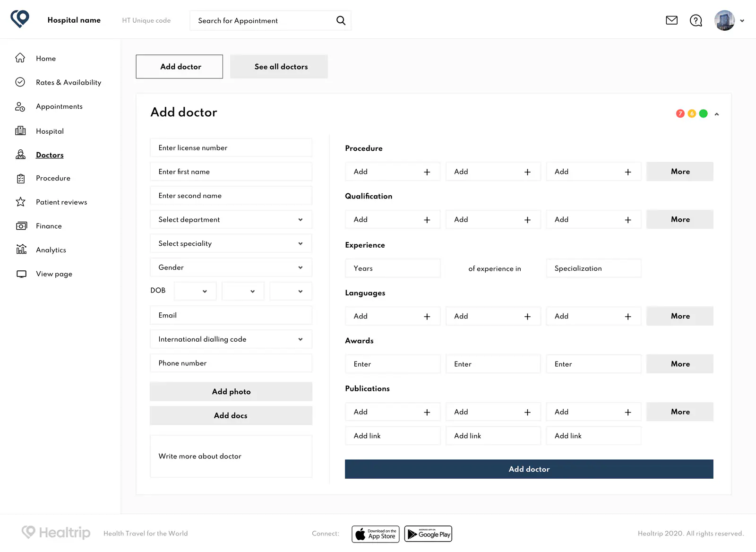The height and width of the screenshot is (552, 756).
Task: Switch to the Add doctor tab
Action: 180,67
